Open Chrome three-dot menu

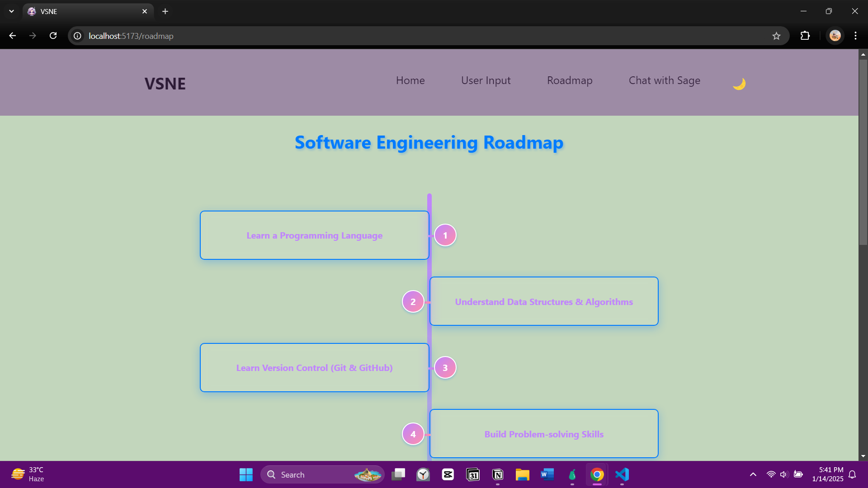point(855,36)
